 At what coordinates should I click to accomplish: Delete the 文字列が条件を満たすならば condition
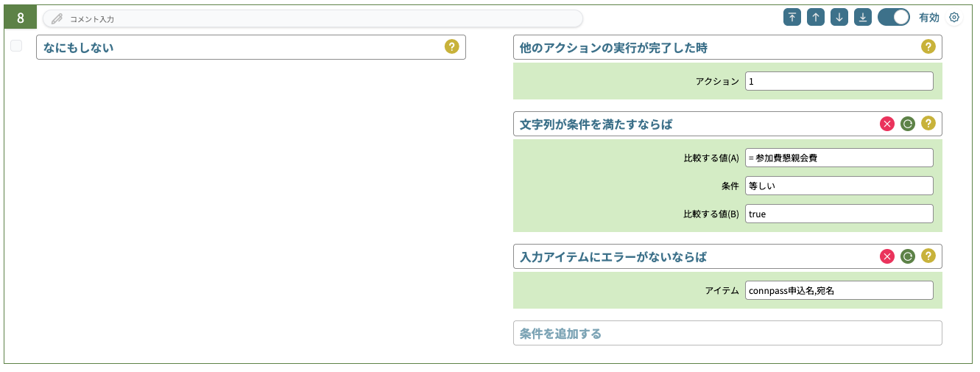pos(887,124)
